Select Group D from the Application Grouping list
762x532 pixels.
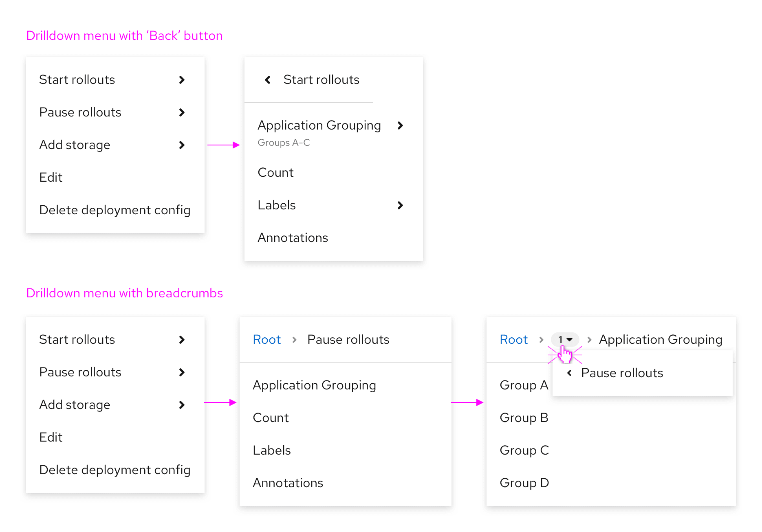pos(524,483)
